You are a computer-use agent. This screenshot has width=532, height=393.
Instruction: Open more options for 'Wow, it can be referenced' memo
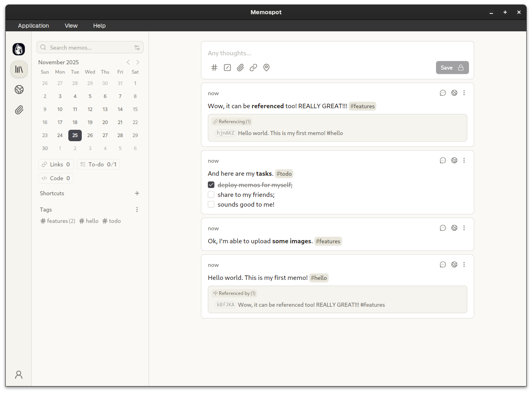pyautogui.click(x=464, y=93)
